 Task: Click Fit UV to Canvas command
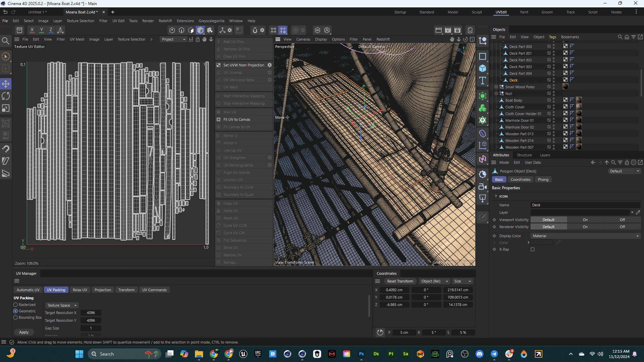point(237,119)
